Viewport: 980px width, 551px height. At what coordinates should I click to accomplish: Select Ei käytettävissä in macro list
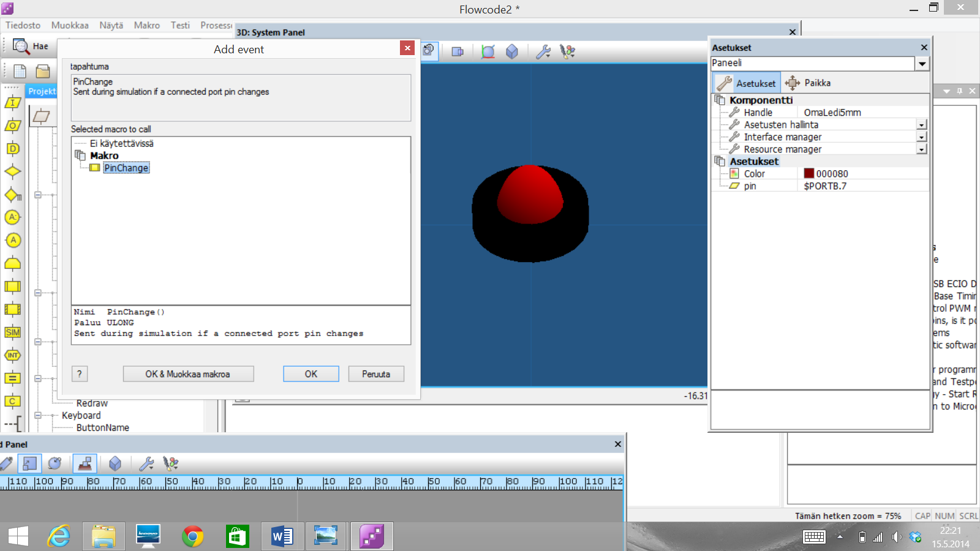click(122, 143)
